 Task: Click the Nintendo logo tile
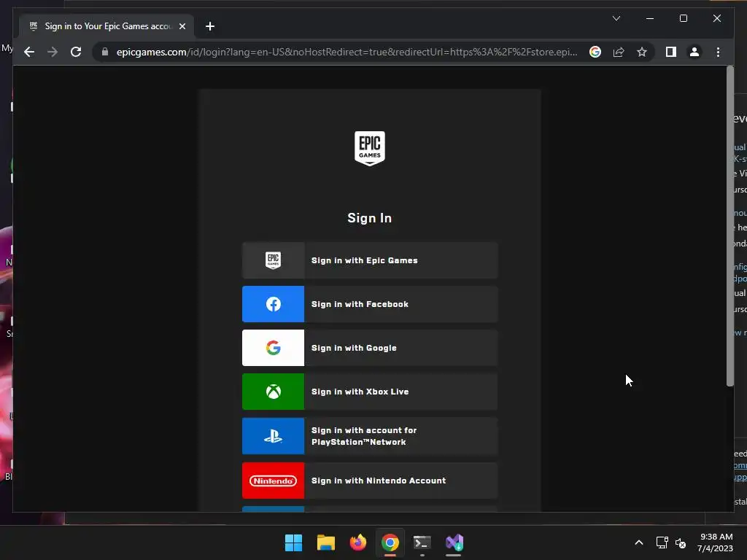[x=273, y=481]
